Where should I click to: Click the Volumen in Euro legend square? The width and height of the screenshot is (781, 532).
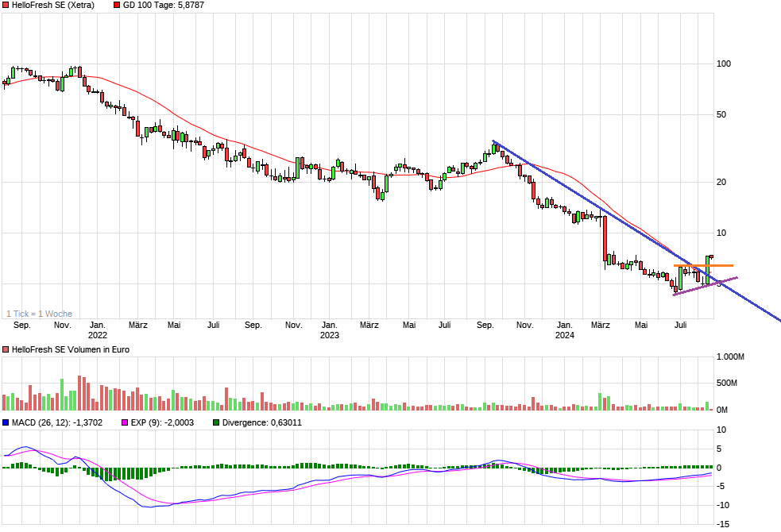click(x=6, y=348)
